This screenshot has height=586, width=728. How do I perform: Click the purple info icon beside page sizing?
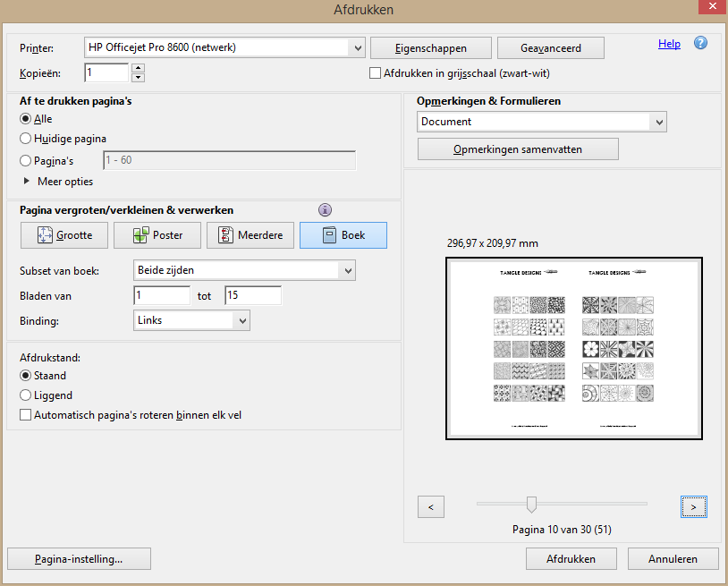[325, 210]
